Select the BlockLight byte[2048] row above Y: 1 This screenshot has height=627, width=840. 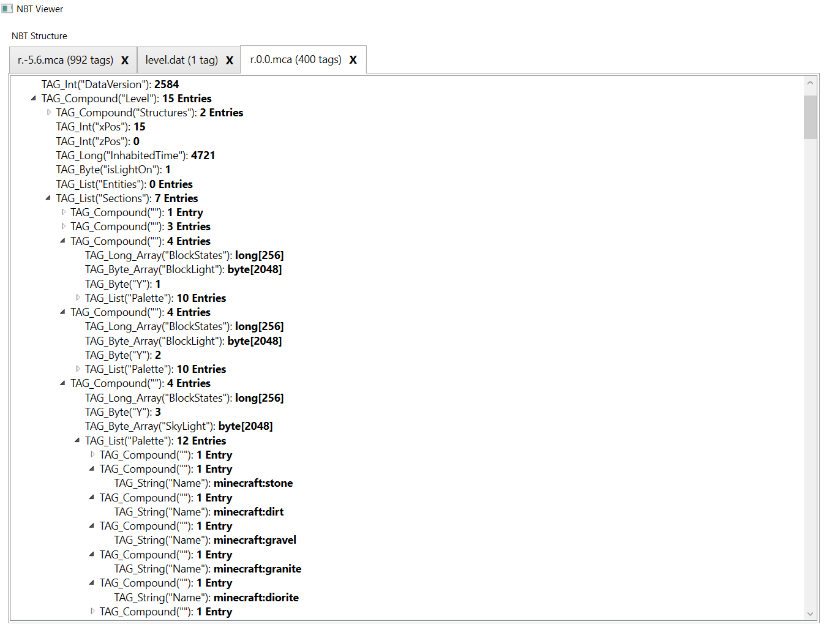point(184,269)
